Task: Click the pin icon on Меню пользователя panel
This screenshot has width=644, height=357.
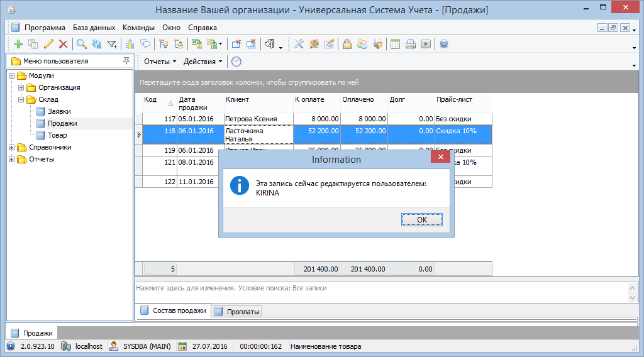Action: pos(126,61)
